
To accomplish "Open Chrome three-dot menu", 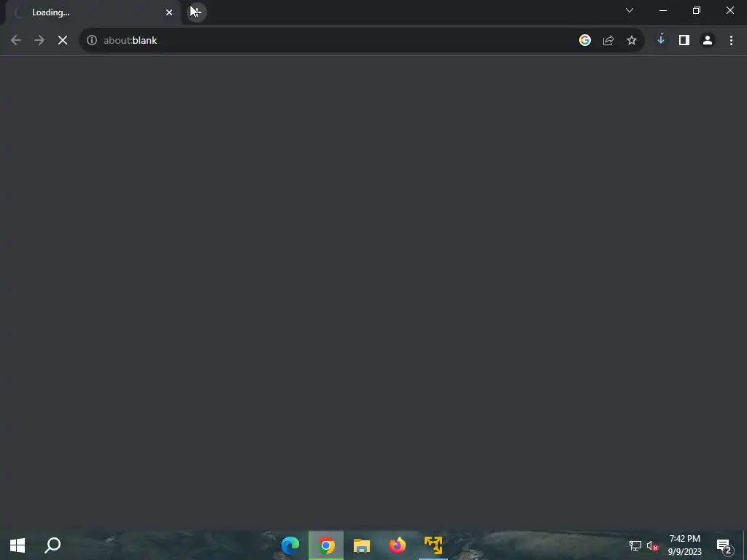I will (731, 41).
